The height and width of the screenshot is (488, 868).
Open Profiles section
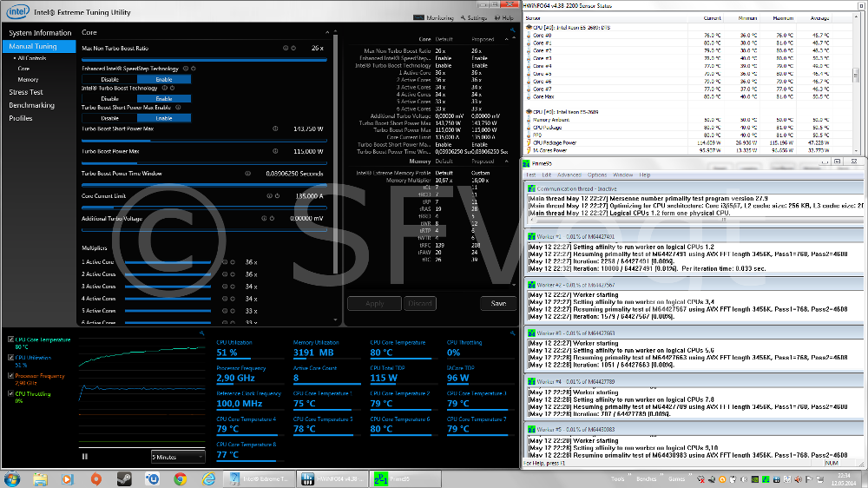pos(21,118)
